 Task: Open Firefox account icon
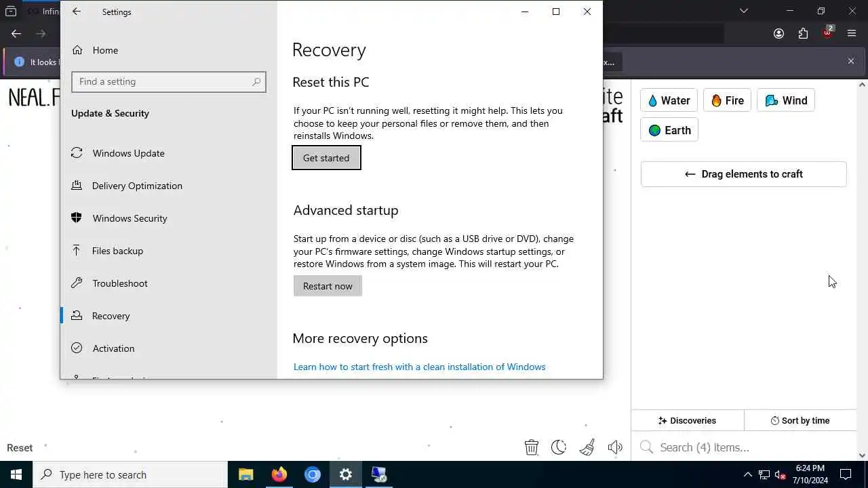coord(778,34)
